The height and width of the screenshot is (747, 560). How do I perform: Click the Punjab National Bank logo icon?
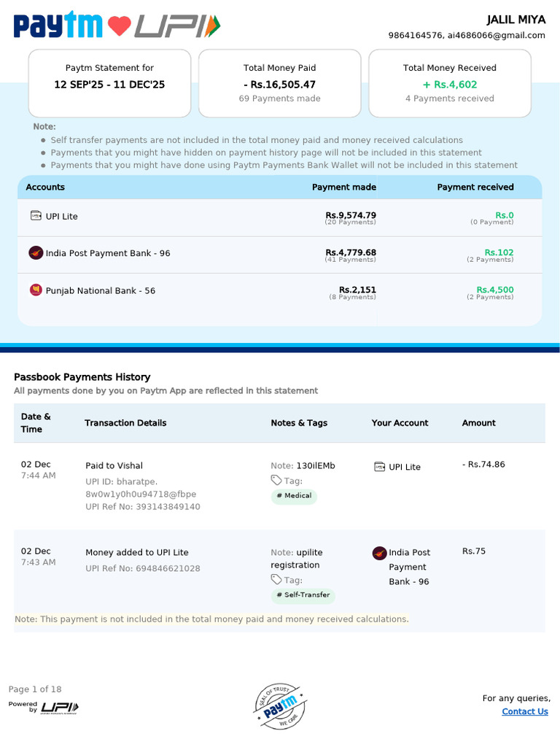coord(36,290)
